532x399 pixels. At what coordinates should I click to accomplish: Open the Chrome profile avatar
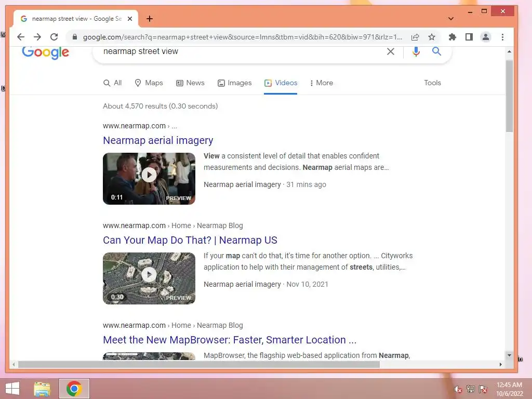click(x=486, y=37)
